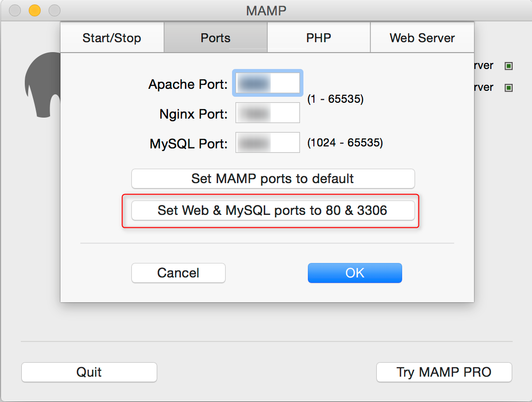Click Set MAMP ports to default

pos(273,179)
